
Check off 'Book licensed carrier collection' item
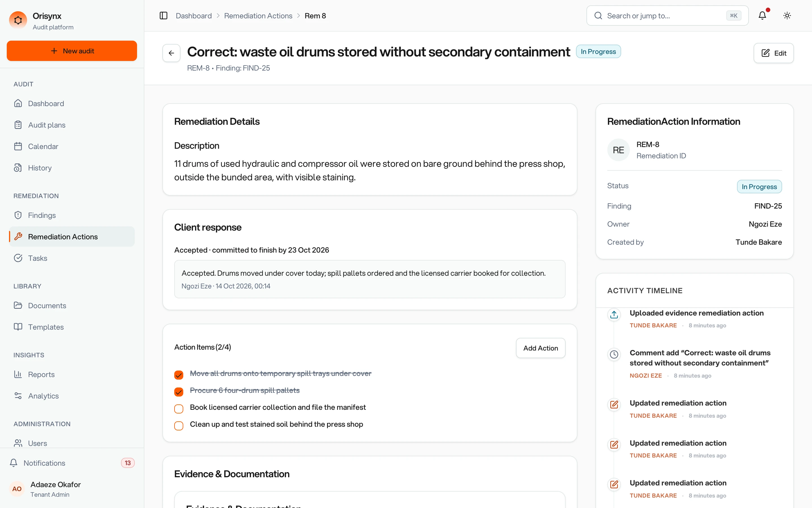point(179,409)
